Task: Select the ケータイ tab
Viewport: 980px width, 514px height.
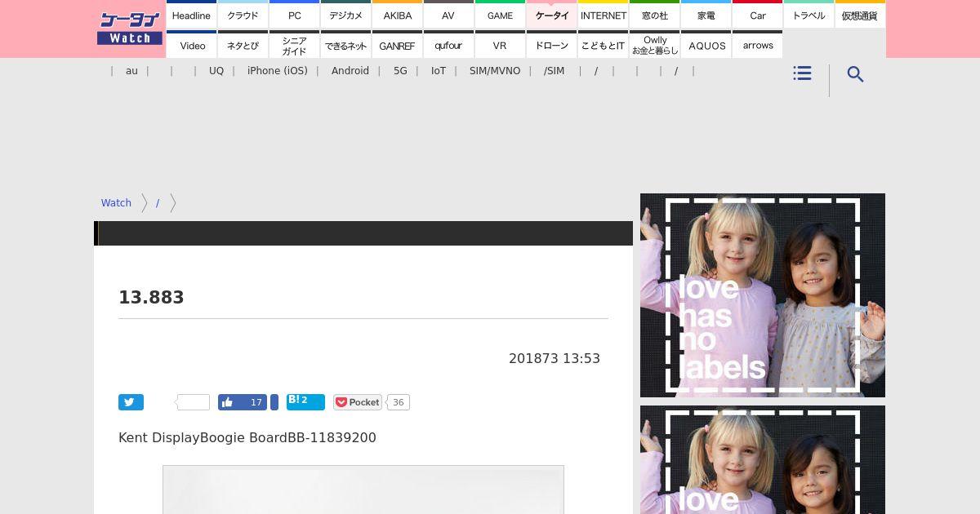Action: click(551, 15)
